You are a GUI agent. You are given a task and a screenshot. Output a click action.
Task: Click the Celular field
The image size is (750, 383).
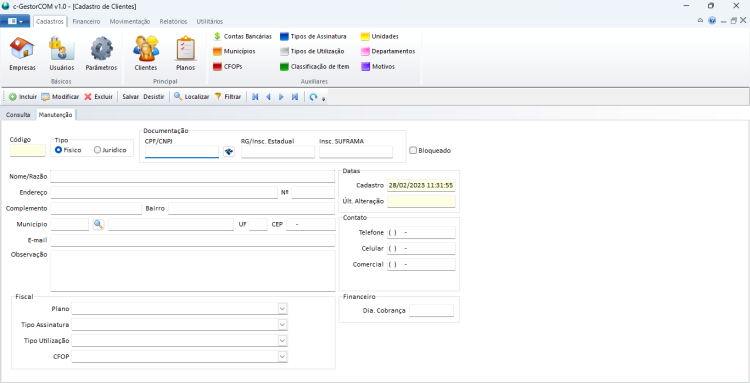[x=421, y=249]
